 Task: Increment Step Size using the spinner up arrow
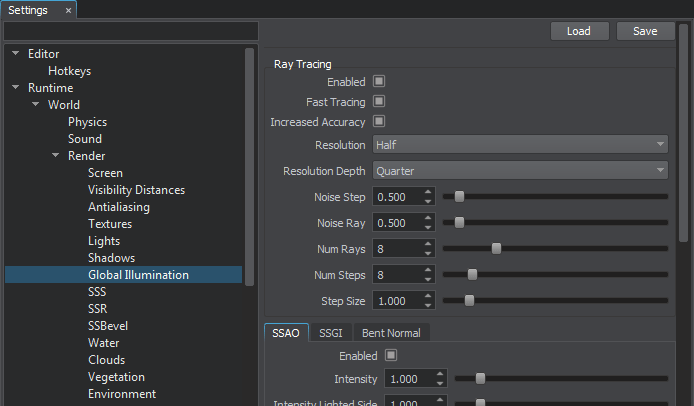(x=428, y=296)
